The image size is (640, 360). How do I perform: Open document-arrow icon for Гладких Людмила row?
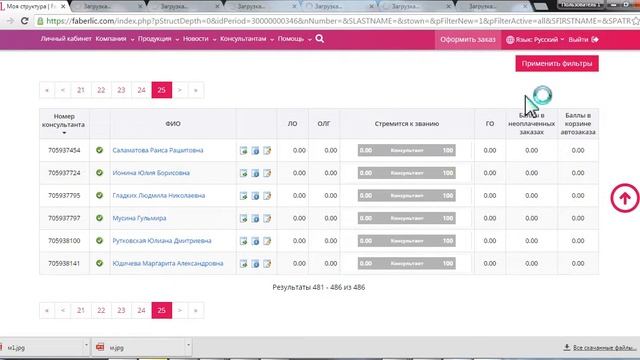point(244,196)
